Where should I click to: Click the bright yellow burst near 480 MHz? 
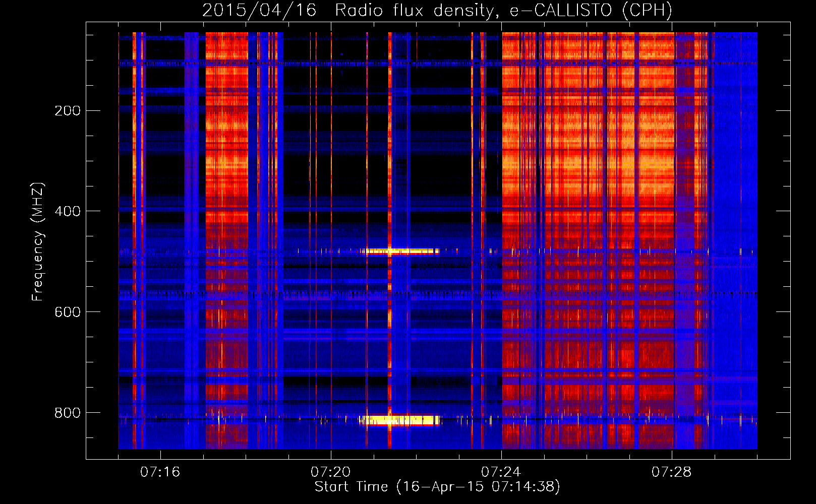[400, 251]
